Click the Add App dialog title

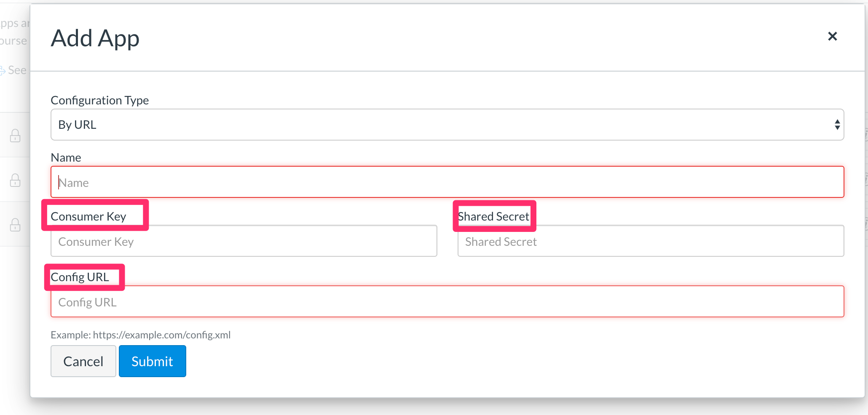pyautogui.click(x=95, y=38)
